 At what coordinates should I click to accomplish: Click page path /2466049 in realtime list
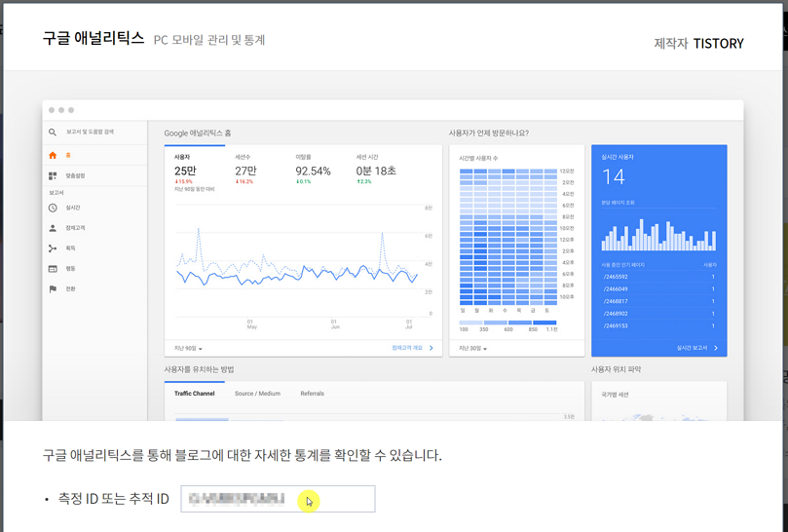point(616,289)
